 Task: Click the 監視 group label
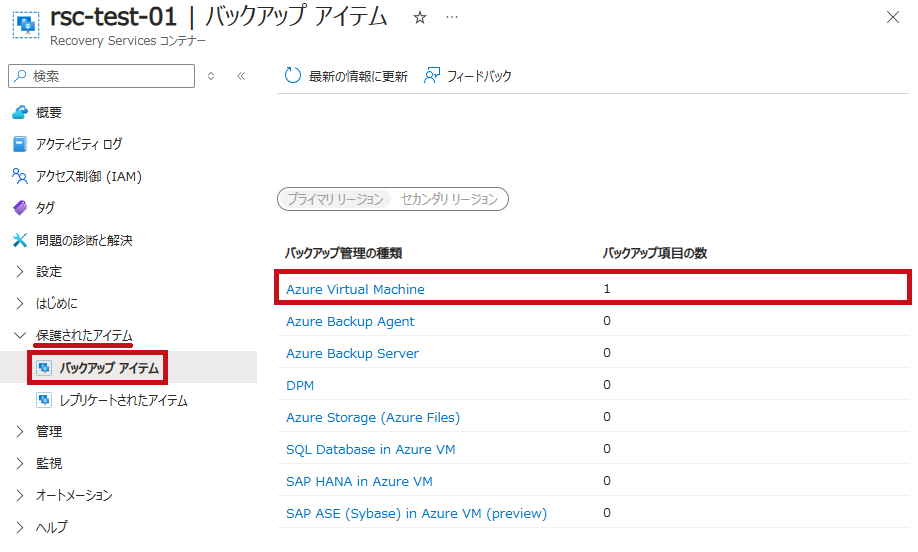pos(49,464)
